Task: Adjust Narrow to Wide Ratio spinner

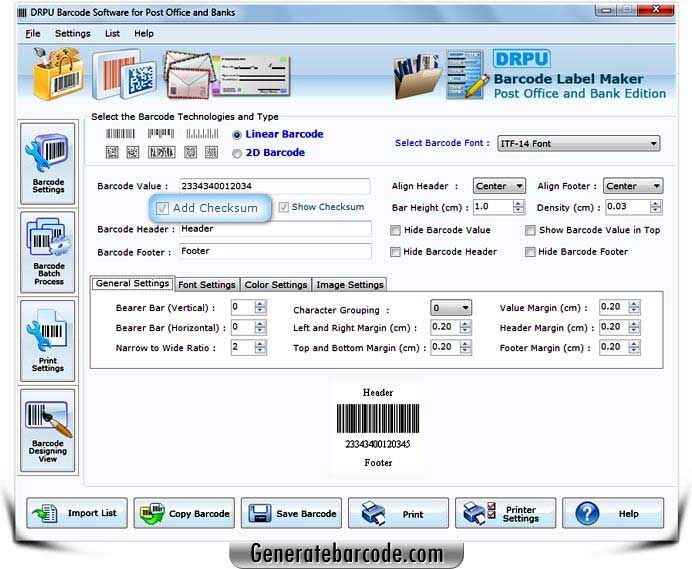Action: pos(260,347)
